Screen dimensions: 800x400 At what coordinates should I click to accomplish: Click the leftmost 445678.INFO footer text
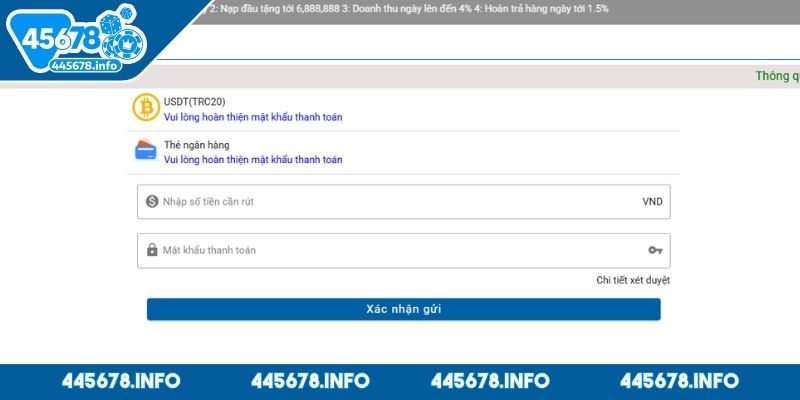click(121, 381)
